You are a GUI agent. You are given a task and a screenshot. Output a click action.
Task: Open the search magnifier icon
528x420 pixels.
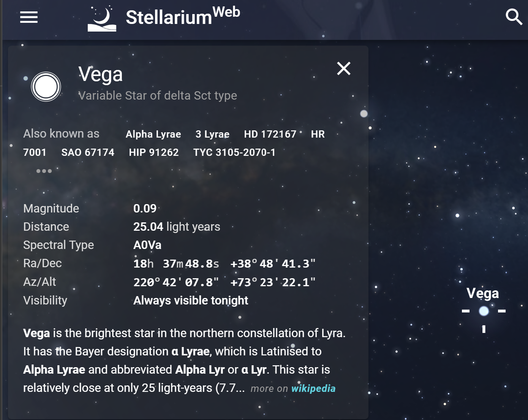pos(514,17)
